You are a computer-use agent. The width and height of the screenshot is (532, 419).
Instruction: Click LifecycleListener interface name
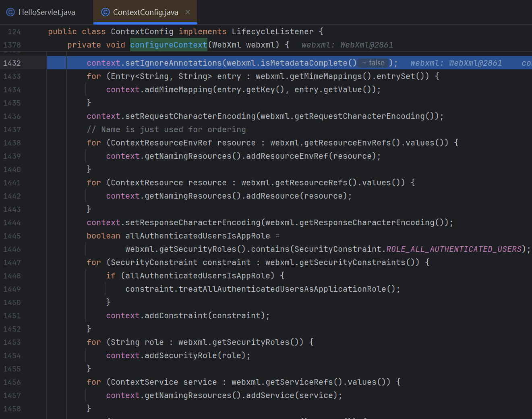click(x=272, y=31)
